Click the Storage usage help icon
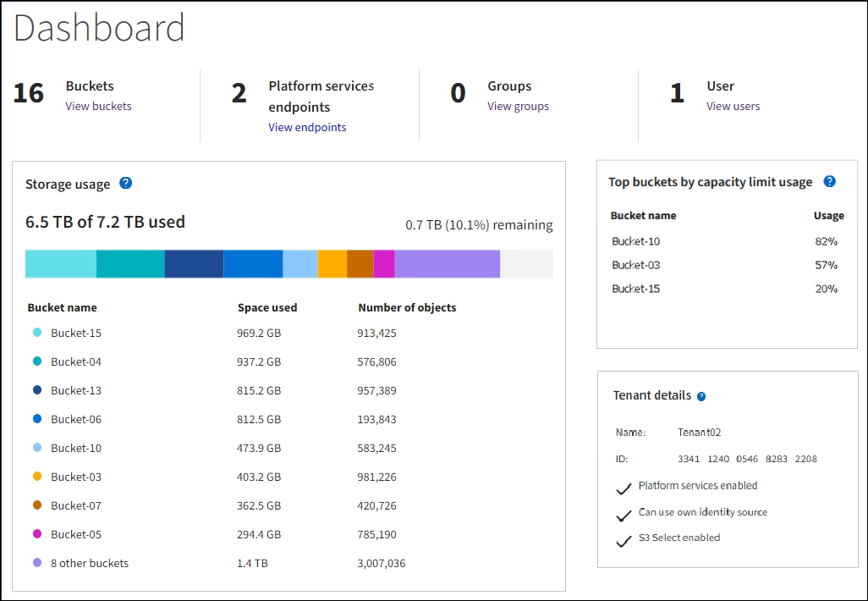 point(125,184)
